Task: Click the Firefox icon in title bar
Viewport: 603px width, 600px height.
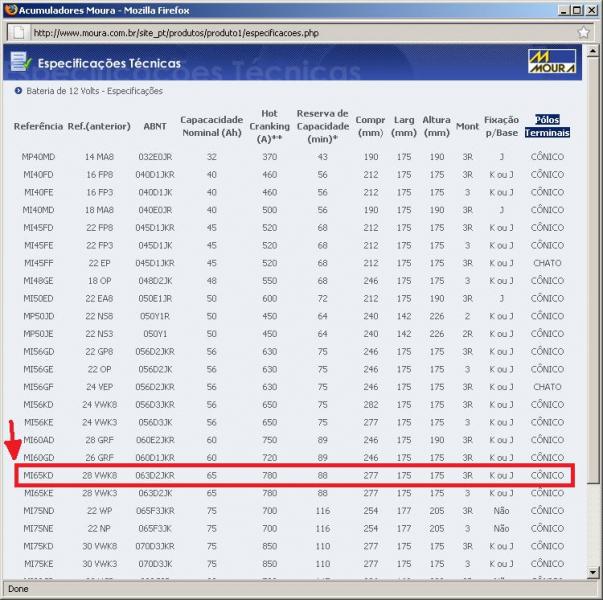Action: [x=11, y=10]
